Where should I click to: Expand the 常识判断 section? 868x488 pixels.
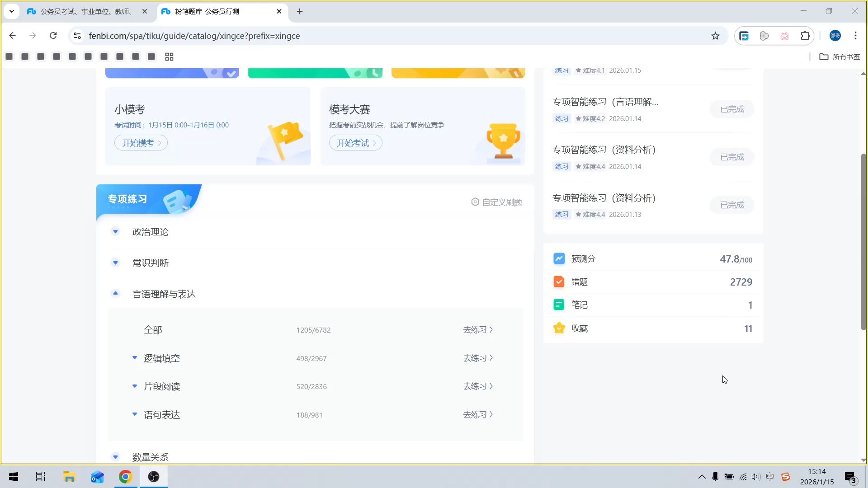(115, 263)
